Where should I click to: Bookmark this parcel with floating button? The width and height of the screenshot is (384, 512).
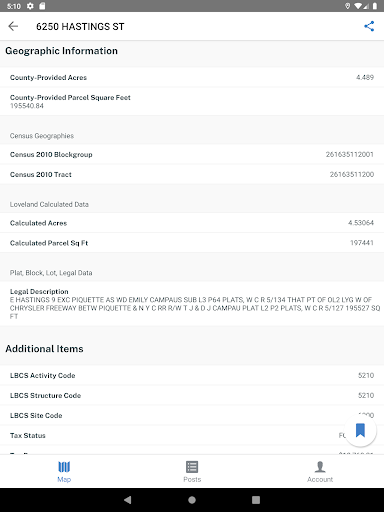pos(360,430)
